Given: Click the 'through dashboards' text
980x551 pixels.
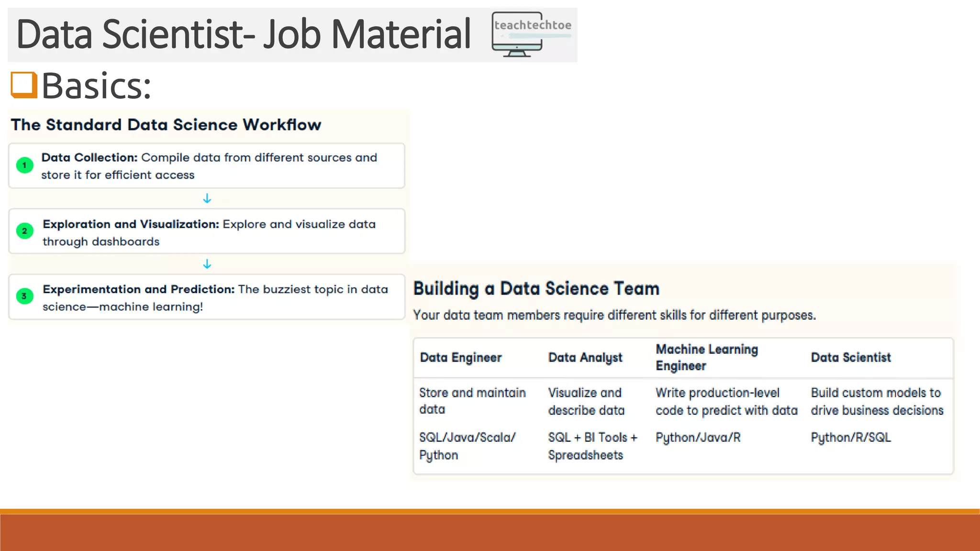Looking at the screenshot, I should coord(101,242).
